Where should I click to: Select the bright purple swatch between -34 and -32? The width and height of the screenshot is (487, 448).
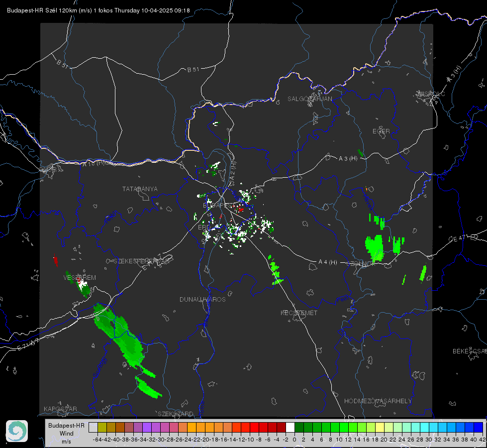(147, 427)
